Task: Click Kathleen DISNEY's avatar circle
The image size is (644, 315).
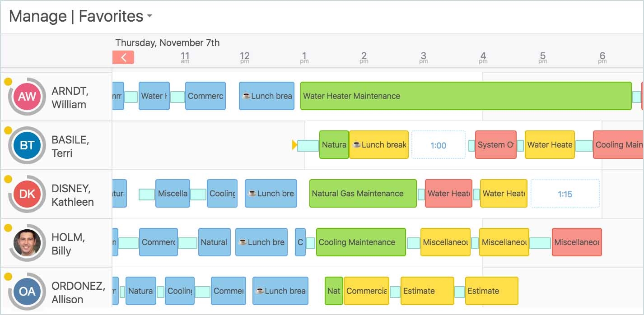Action: [x=26, y=194]
